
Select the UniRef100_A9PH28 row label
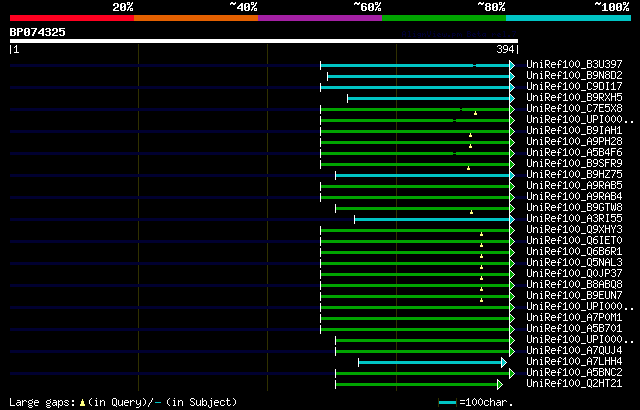pos(574,142)
